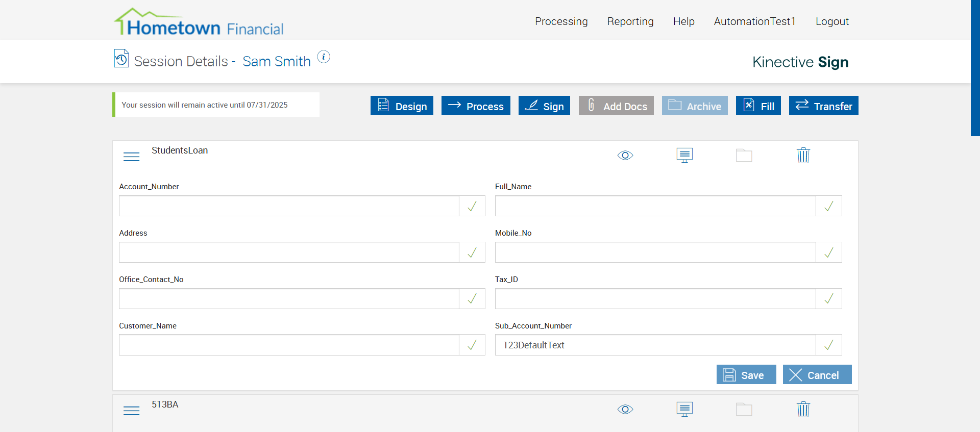Open the 513BA presentation screen icon
This screenshot has height=432, width=980.
click(684, 409)
